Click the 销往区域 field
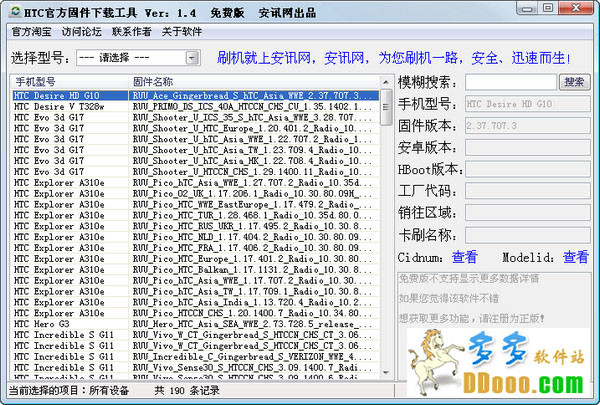The height and width of the screenshot is (405, 600). [x=527, y=213]
